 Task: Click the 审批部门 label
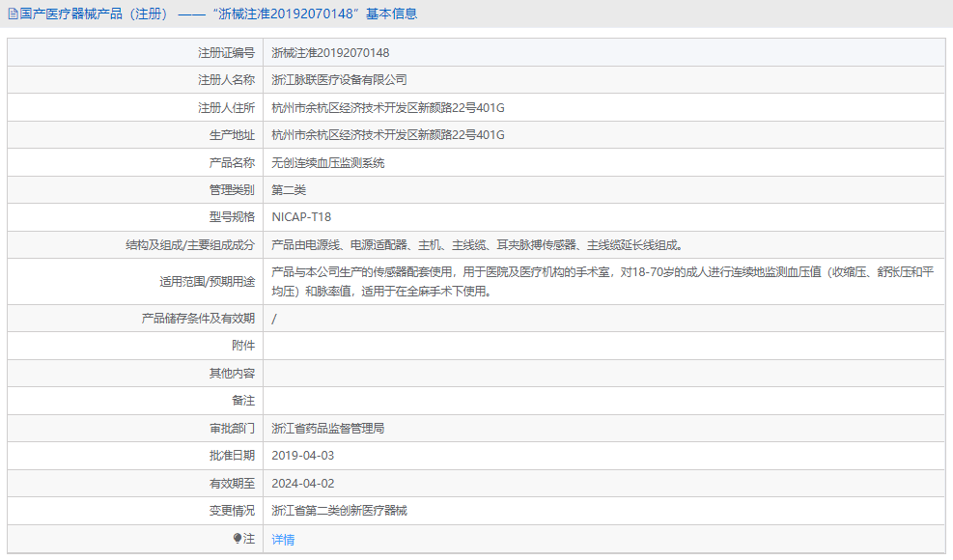(x=232, y=429)
